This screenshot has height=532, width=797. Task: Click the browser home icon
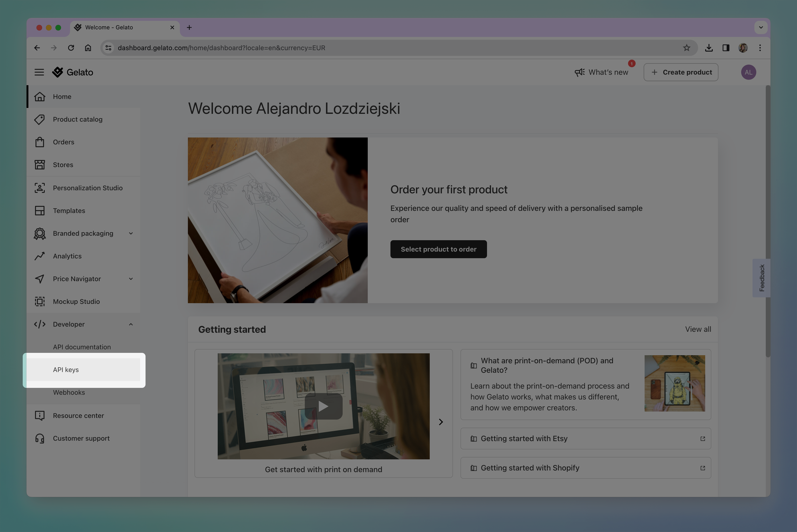coord(88,48)
